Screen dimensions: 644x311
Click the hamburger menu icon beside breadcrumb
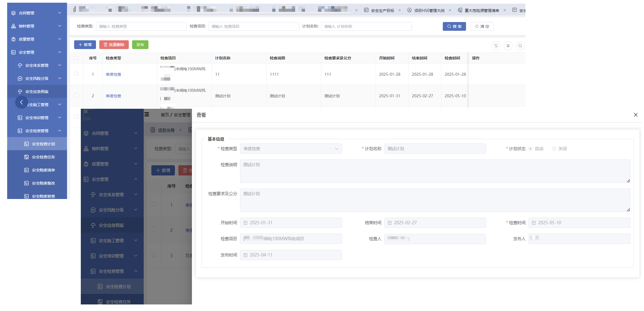point(147,114)
